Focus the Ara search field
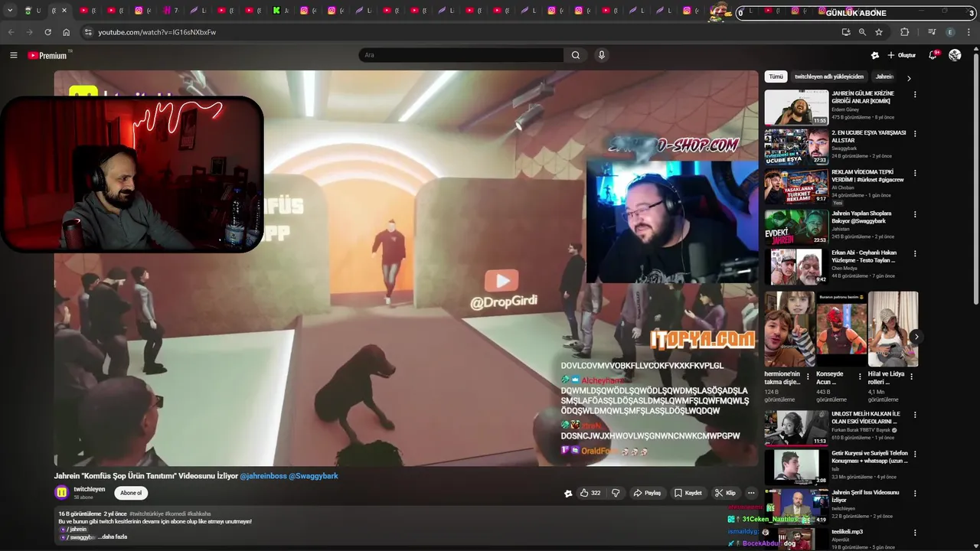980x551 pixels. point(461,55)
